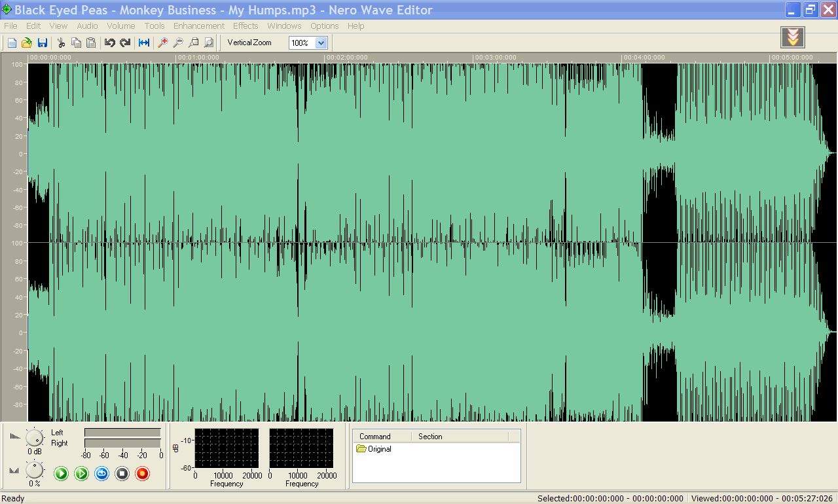Screen dimensions: 838x504
Task: Open the Vertical Zoom dropdown arrow
Action: (x=321, y=43)
